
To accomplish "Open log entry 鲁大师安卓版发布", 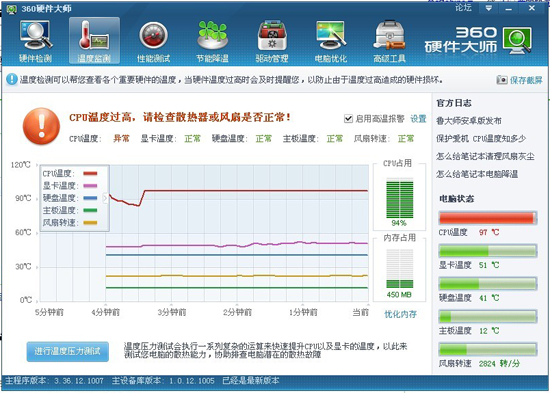I will point(469,121).
